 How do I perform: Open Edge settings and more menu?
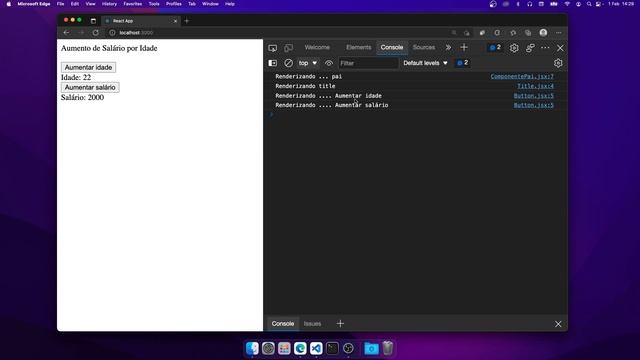[559, 33]
